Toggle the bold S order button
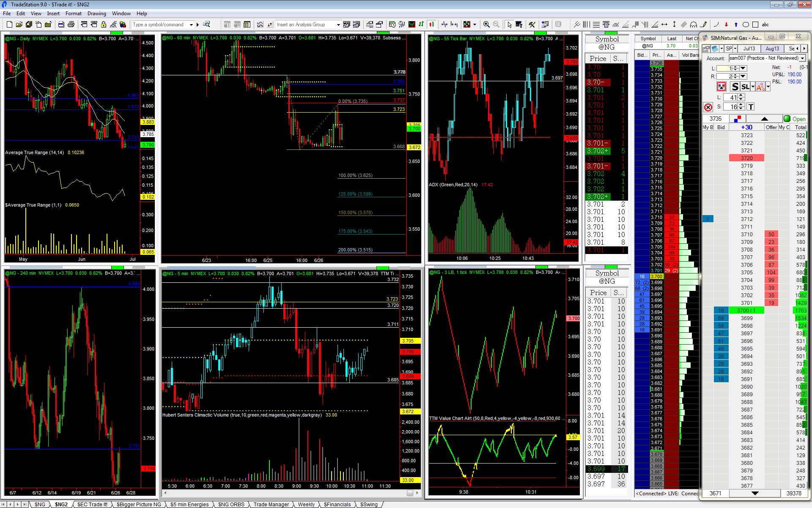This screenshot has height=508, width=812. [x=735, y=87]
